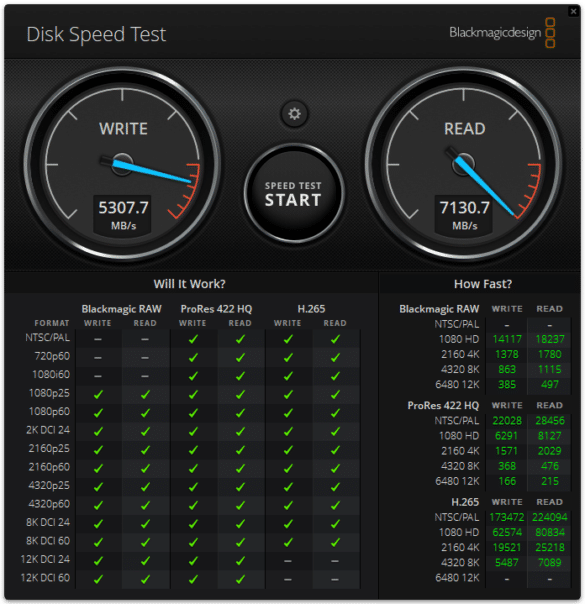Click the WRITE gauge label
The height and width of the screenshot is (604, 585).
pos(123,129)
